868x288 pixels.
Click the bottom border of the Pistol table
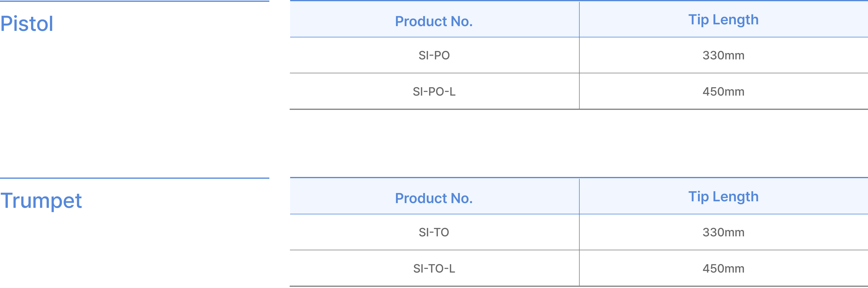(x=578, y=109)
